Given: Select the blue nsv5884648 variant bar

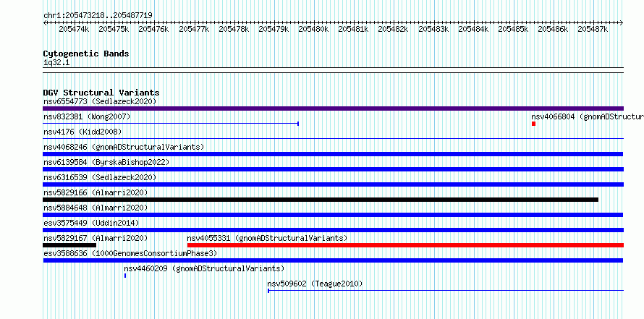Looking at the screenshot, I should 333,215.
